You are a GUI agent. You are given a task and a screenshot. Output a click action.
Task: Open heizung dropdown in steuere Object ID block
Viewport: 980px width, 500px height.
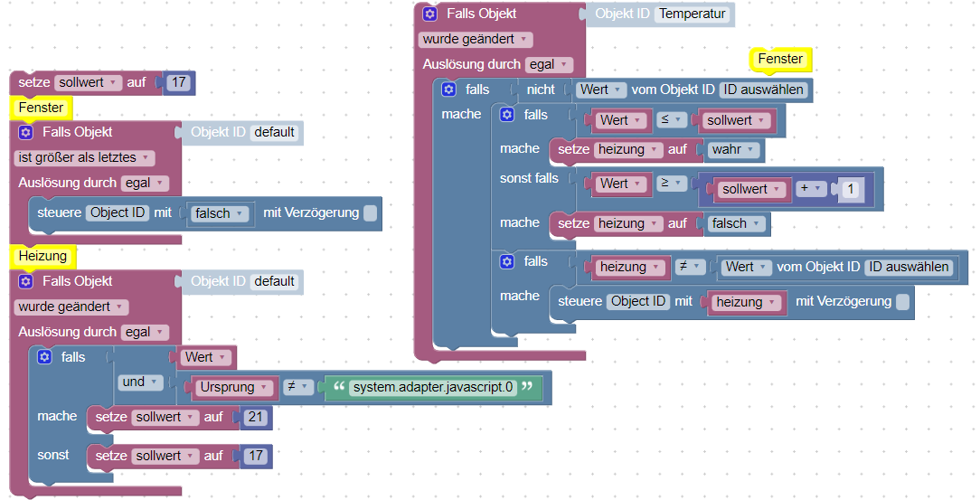click(x=746, y=303)
